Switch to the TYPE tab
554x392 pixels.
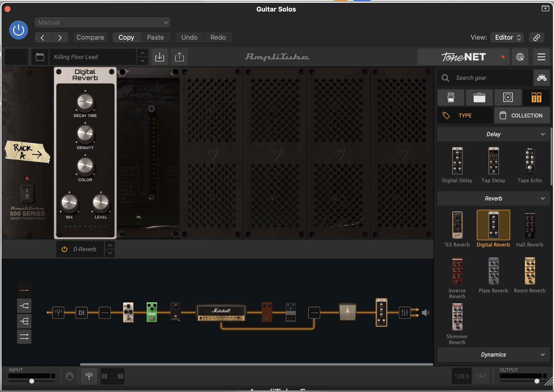(465, 115)
